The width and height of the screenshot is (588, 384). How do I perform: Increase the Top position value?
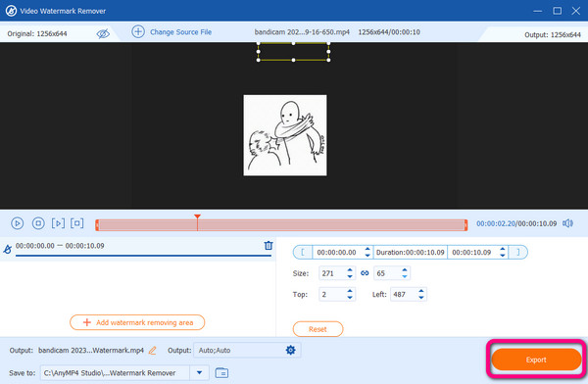350,291
